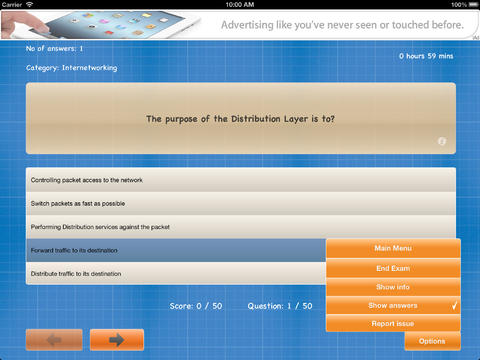480x360 pixels.
Task: Click Report issue button
Action: click(393, 324)
